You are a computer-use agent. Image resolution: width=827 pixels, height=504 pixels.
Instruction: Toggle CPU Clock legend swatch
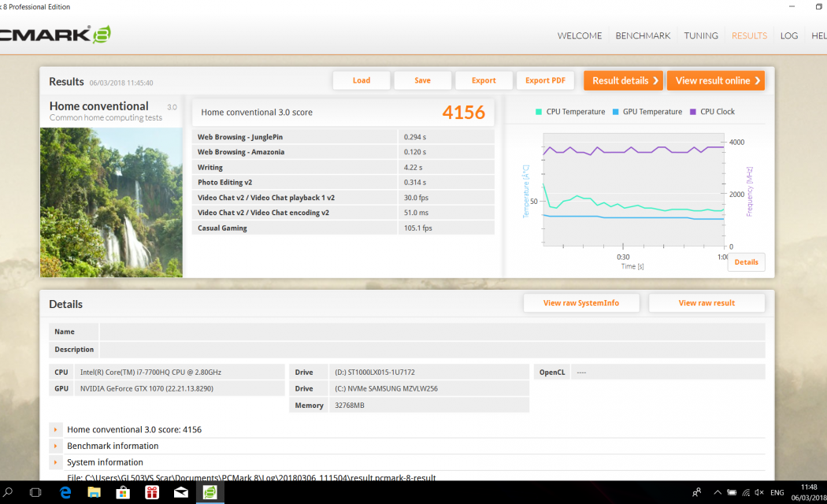(693, 112)
